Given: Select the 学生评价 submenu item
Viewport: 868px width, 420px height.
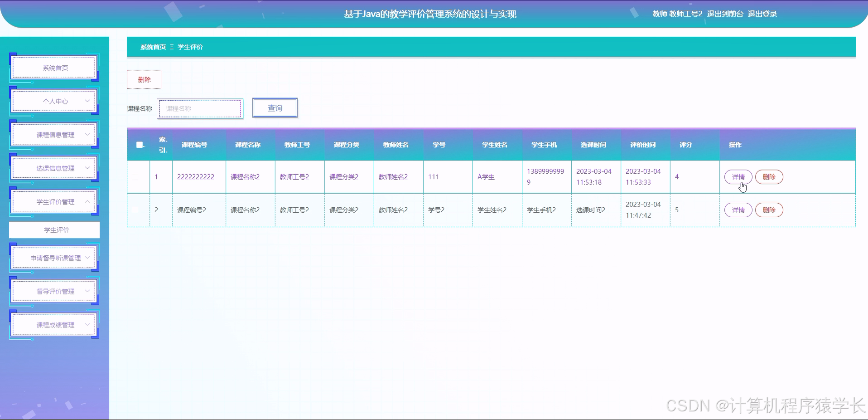Looking at the screenshot, I should (54, 230).
